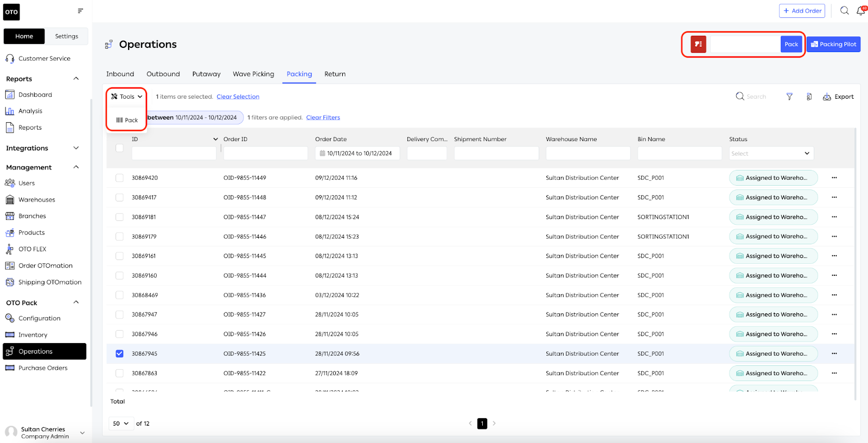
Task: Open OTO Pack Configuration
Action: [x=33, y=319]
